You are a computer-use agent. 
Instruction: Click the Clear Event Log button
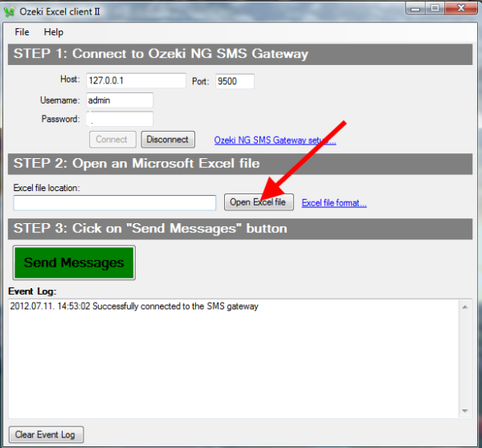[x=46, y=434]
